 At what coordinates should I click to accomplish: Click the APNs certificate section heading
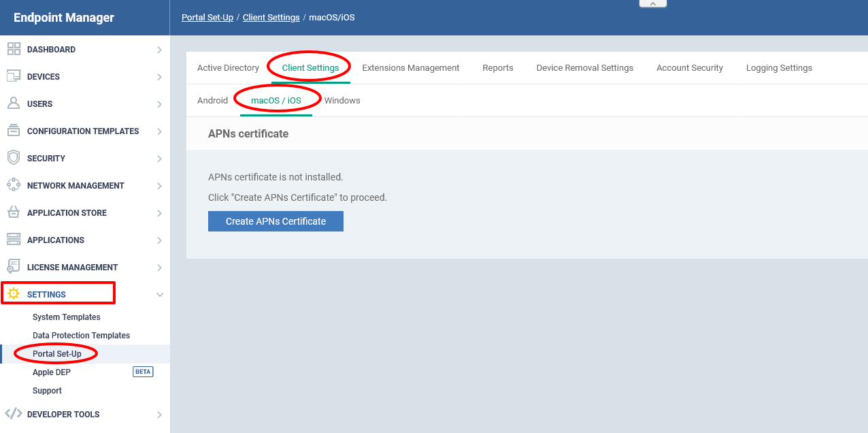click(248, 134)
